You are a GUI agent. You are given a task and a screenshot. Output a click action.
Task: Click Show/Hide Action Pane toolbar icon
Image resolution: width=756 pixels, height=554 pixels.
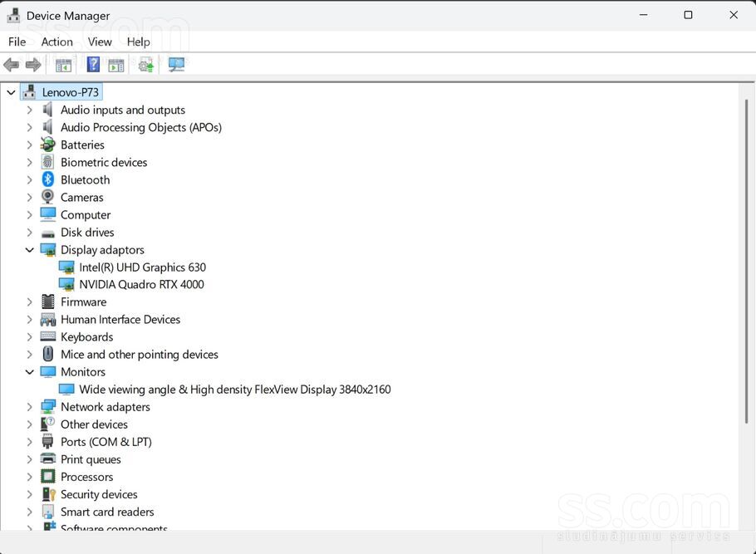pyautogui.click(x=116, y=65)
